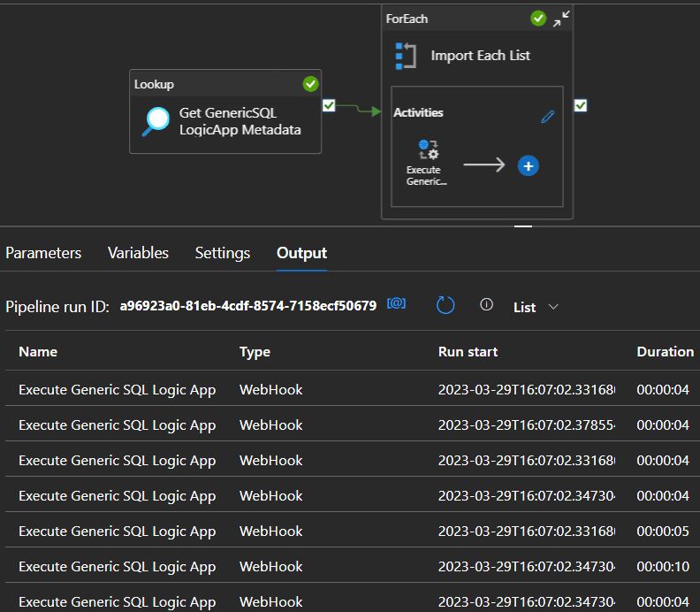Viewport: 700px width, 612px height.
Task: Switch to the Variables tab
Action: tap(138, 253)
